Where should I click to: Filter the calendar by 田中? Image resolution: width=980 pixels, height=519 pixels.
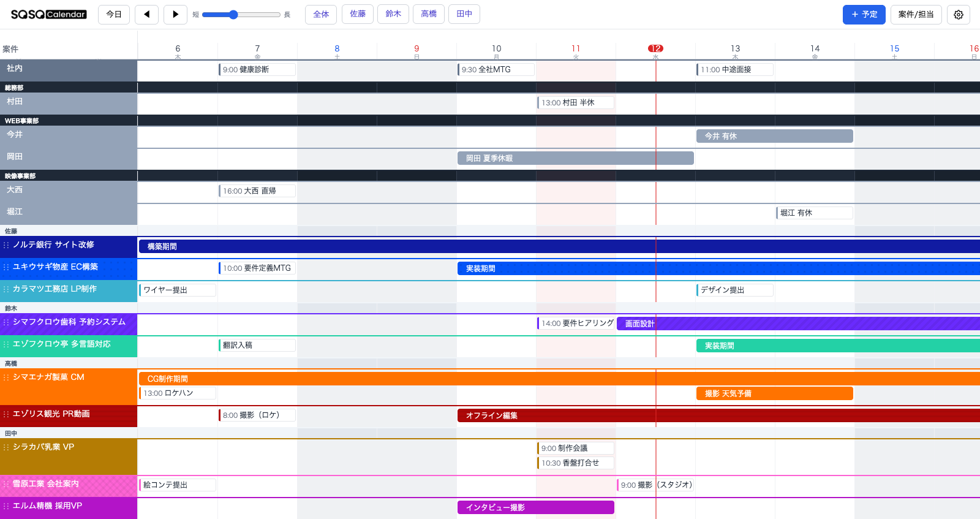click(464, 14)
